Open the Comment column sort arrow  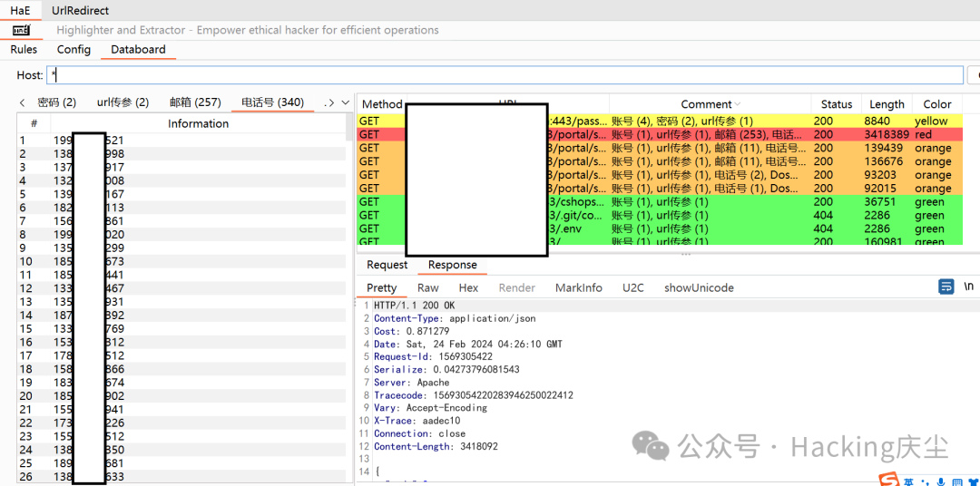click(x=738, y=104)
